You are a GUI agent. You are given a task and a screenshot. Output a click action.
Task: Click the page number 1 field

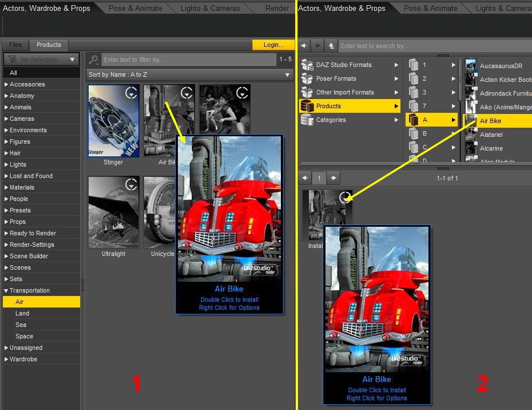point(319,178)
